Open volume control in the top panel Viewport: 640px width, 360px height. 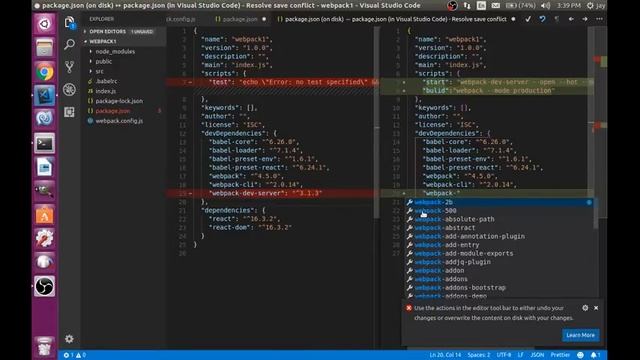[545, 6]
